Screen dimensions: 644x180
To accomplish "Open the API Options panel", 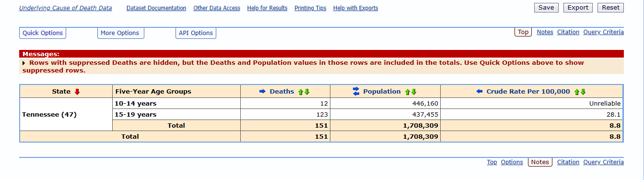I will pyautogui.click(x=196, y=33).
